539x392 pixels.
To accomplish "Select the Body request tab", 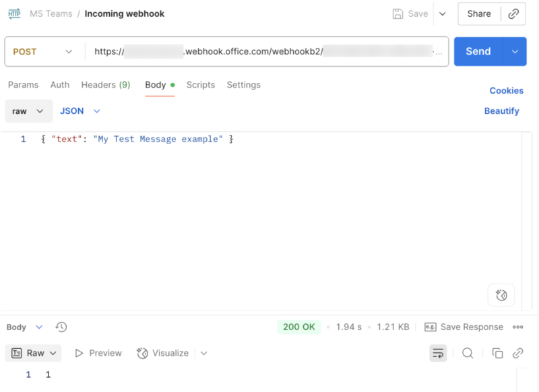I will point(160,85).
